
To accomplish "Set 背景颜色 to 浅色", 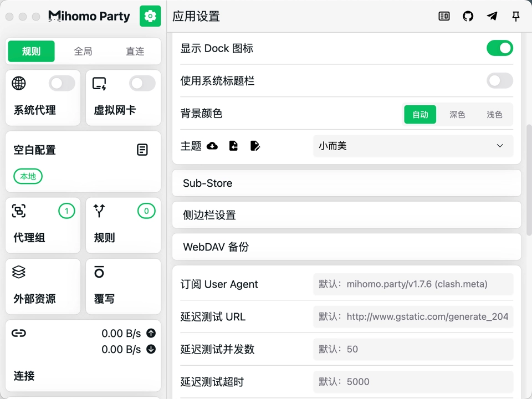I will [x=494, y=114].
